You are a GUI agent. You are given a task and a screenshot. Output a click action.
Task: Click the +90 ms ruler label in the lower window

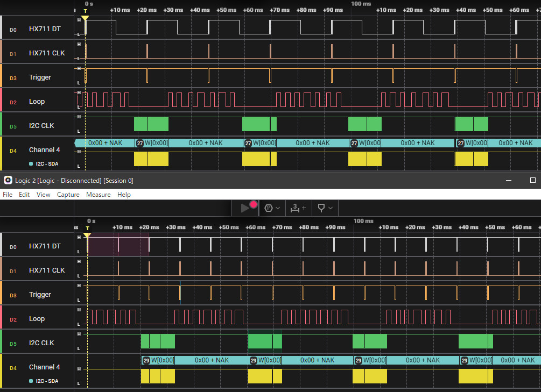coord(335,227)
